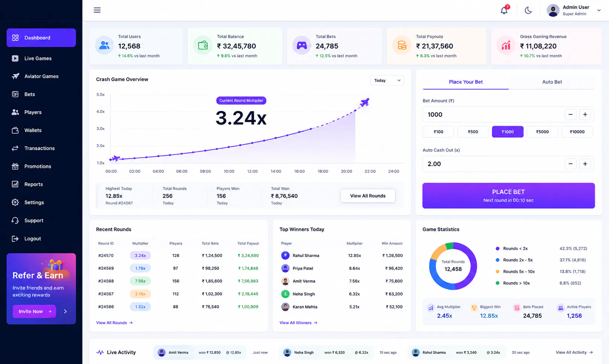The image size is (609, 364).
Task: Click the Reports chart icon
Action: 15,184
